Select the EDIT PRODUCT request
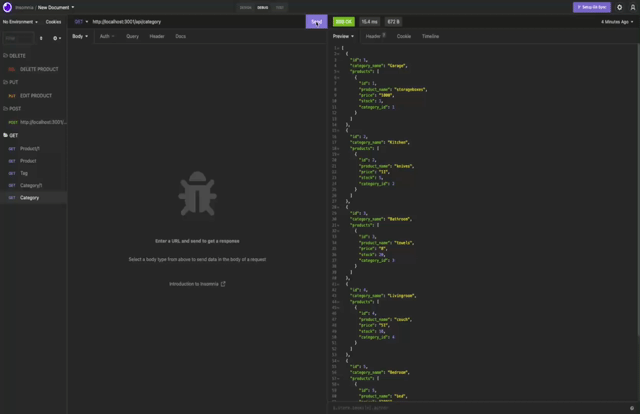Viewport: 640px width, 414px height. [33, 96]
